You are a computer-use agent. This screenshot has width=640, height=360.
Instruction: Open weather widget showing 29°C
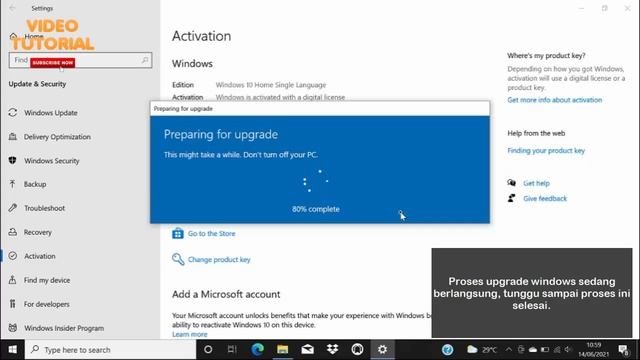point(482,350)
